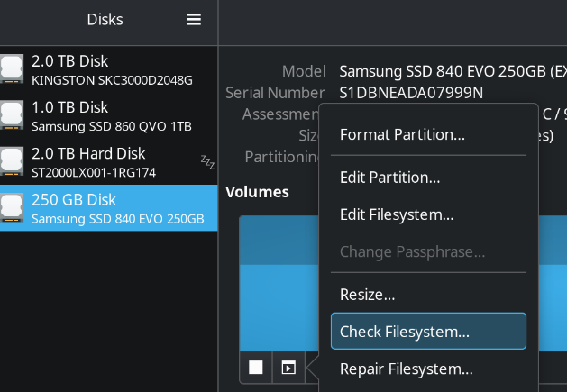Select the 1.0 TB Disk row
567x392 pixels.
108,115
